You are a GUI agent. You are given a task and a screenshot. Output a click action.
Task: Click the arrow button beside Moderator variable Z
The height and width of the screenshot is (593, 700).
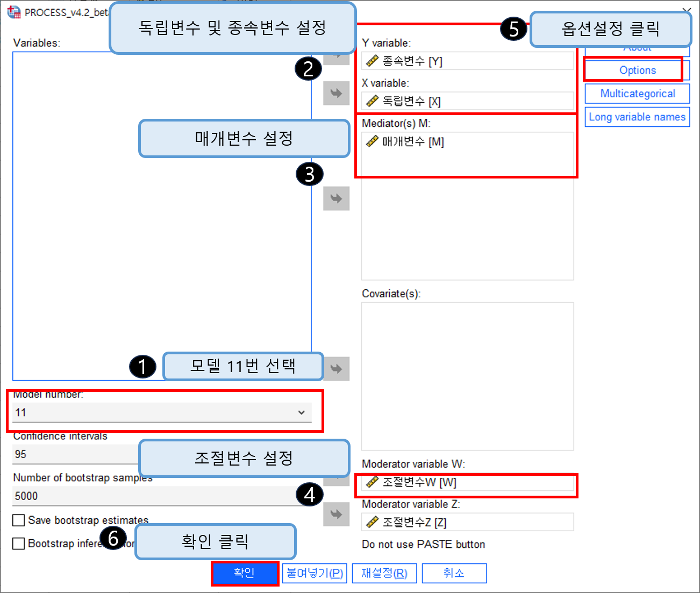tap(336, 514)
